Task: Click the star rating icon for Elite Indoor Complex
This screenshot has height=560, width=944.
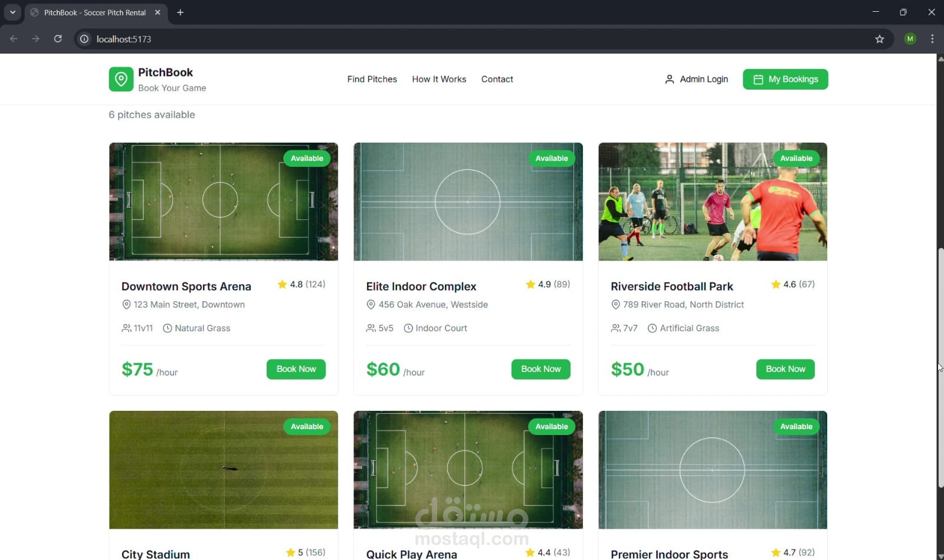Action: coord(530,284)
